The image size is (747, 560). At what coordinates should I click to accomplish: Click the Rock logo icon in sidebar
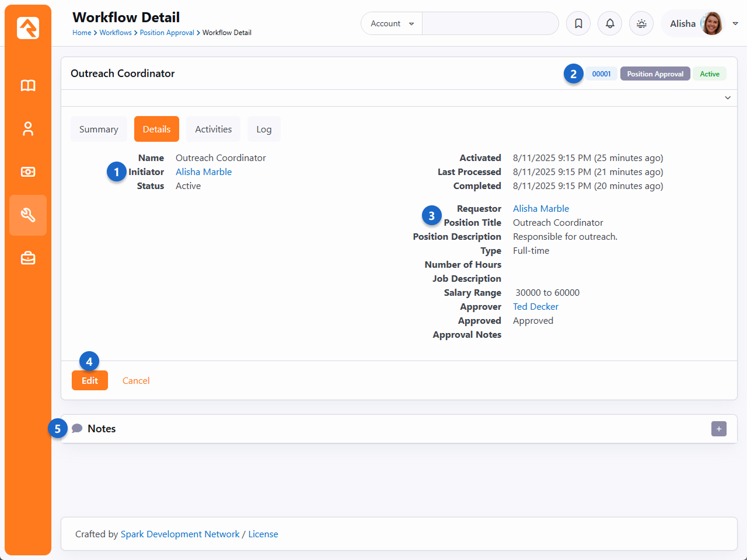[x=28, y=28]
